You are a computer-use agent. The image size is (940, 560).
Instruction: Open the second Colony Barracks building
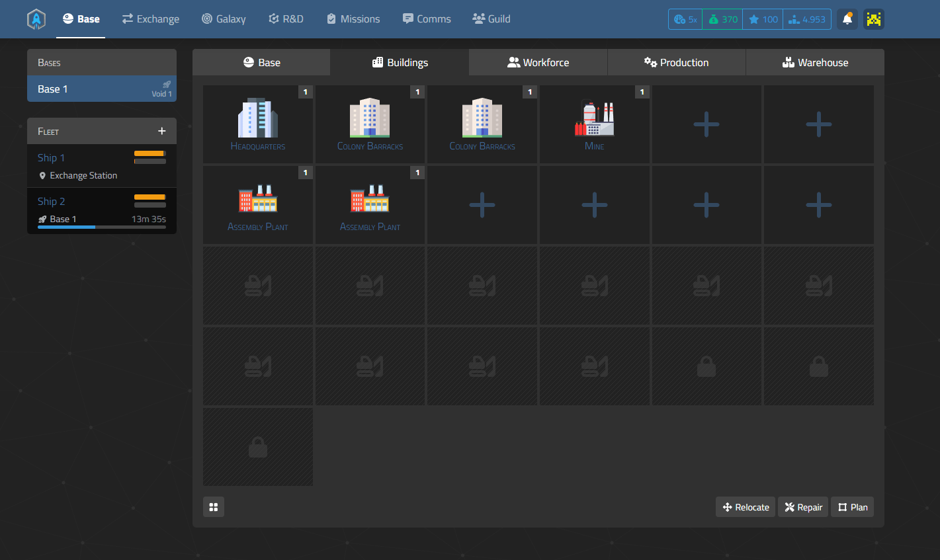(x=482, y=124)
